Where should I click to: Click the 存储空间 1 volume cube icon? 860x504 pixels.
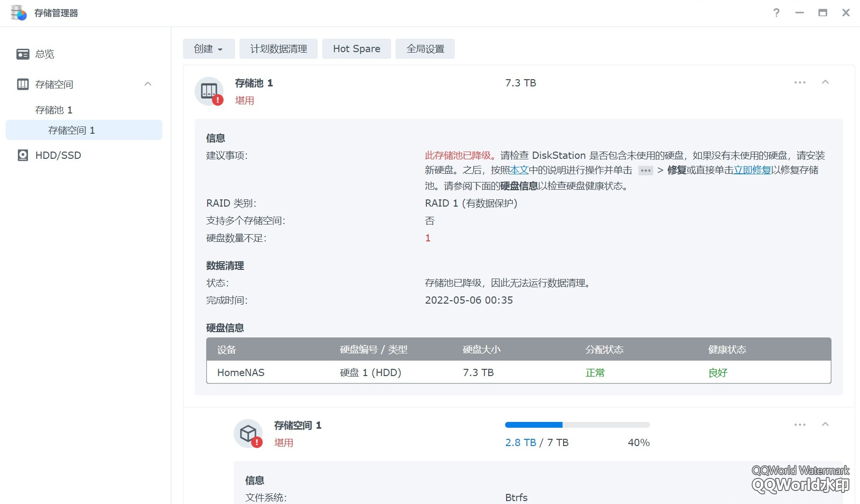pyautogui.click(x=249, y=434)
